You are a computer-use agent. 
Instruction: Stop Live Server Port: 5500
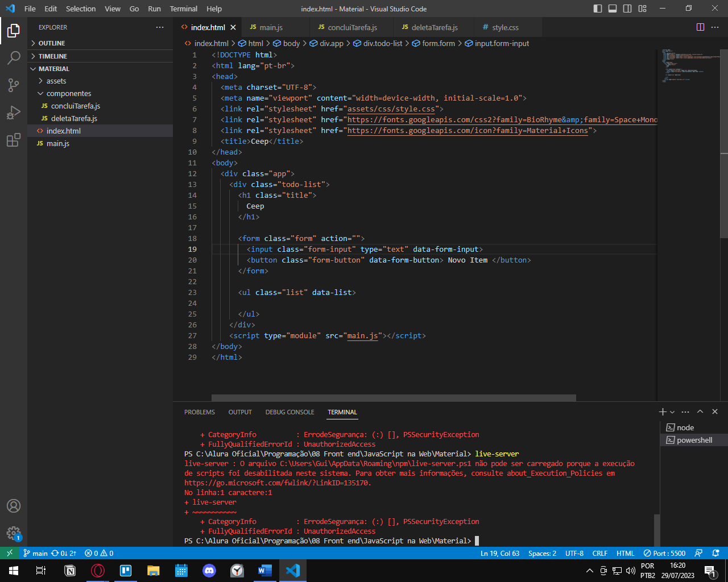[x=664, y=553]
